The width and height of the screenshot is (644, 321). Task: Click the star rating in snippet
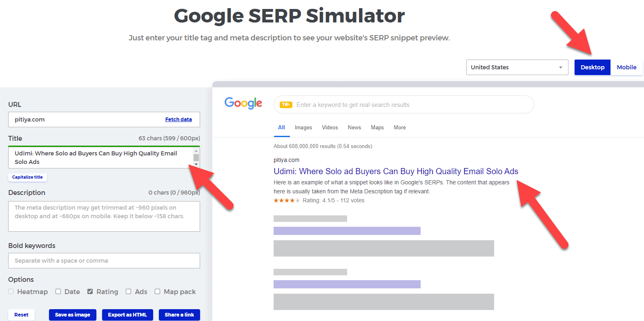(x=287, y=200)
